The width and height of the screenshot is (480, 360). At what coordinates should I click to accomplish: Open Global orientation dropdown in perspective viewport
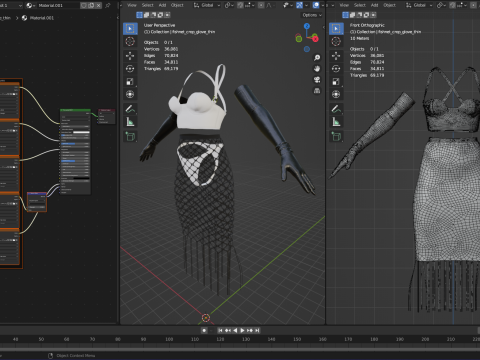[x=207, y=5]
